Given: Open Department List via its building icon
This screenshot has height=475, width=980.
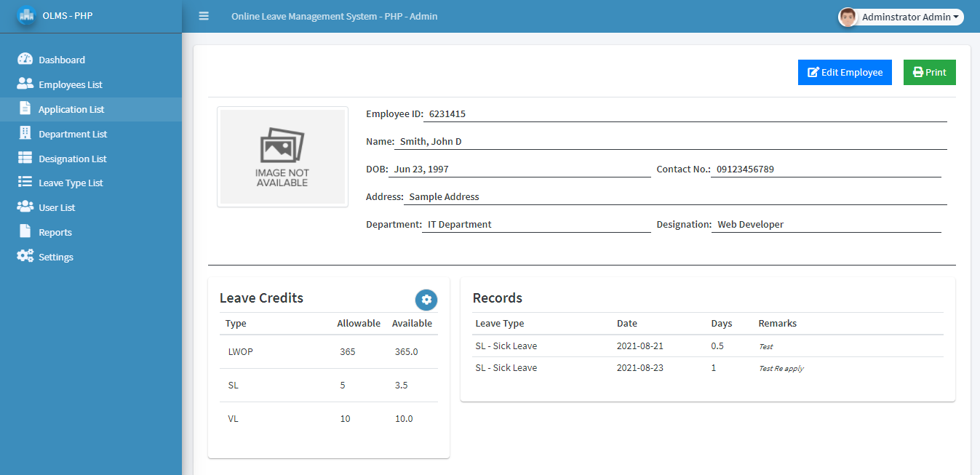Looking at the screenshot, I should [24, 133].
